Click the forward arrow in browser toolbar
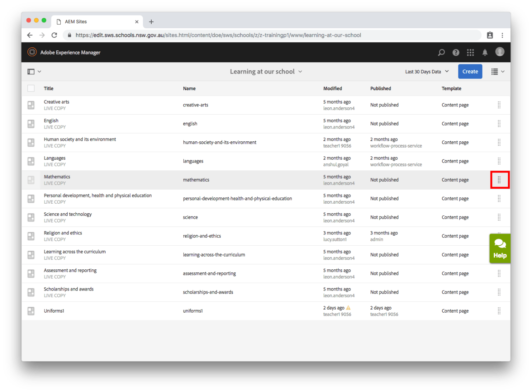Viewport: 532px width, 392px height. tap(42, 35)
